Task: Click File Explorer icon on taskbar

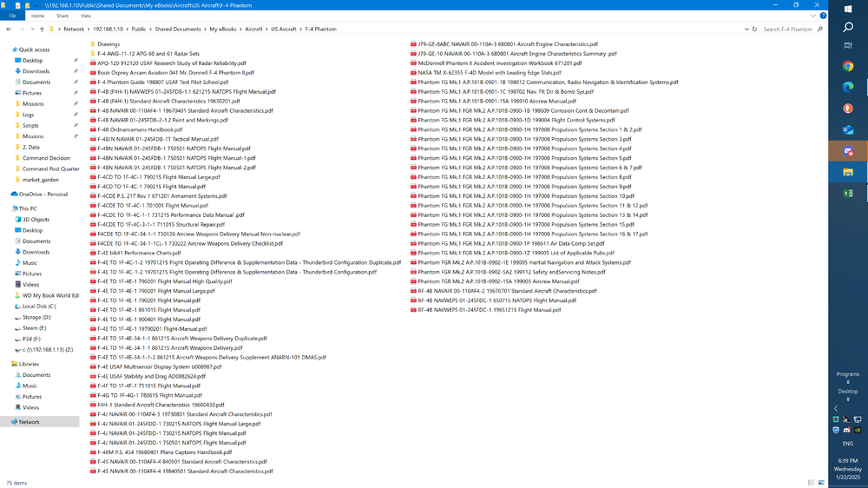Action: point(848,172)
